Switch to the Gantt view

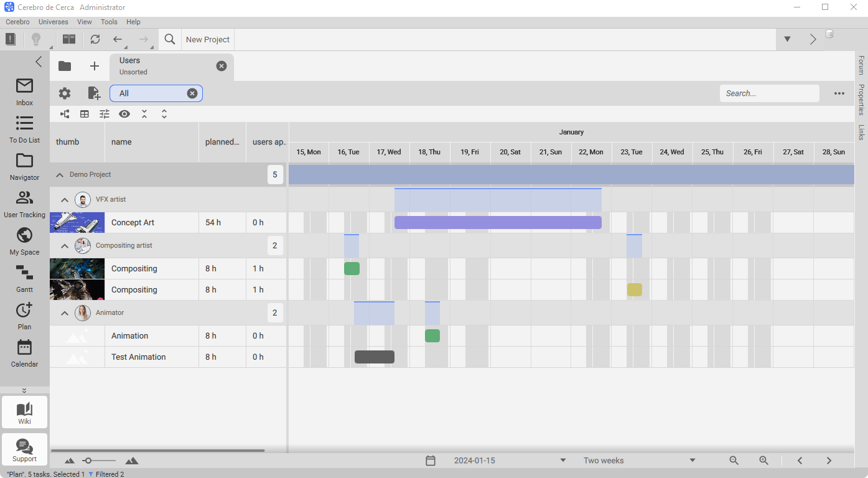[x=24, y=278]
